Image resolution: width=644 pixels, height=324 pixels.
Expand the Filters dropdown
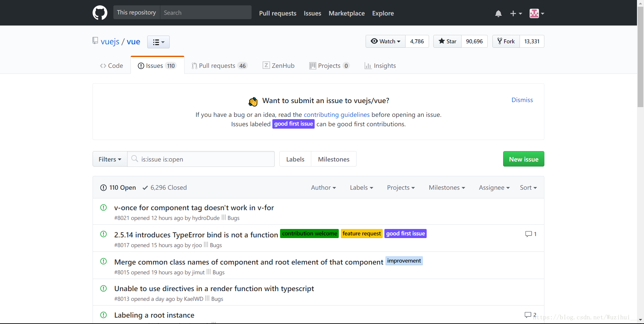pos(110,159)
